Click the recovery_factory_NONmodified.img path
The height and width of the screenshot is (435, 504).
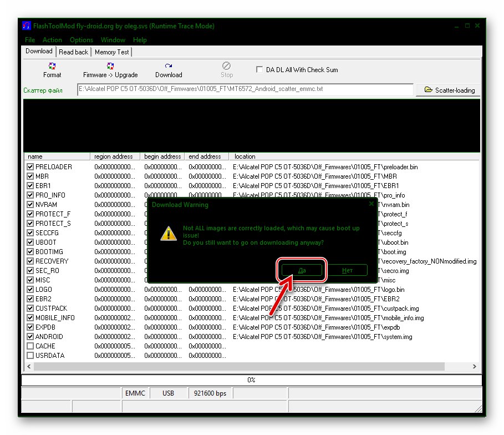(x=427, y=261)
